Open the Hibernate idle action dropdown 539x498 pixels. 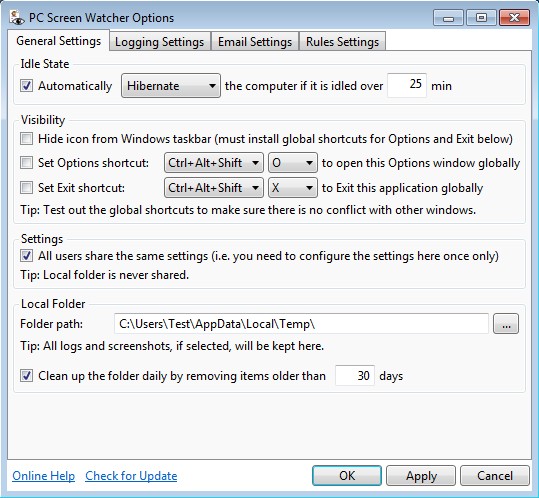(171, 86)
